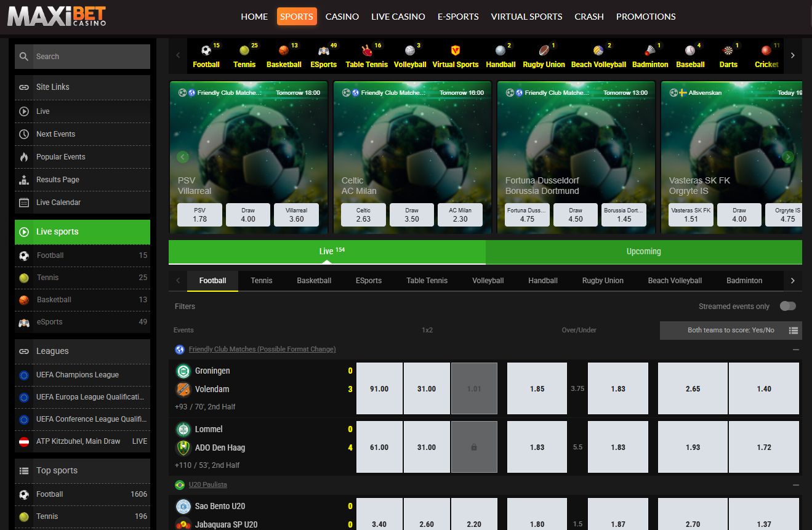
Task: Open the U20 Paulista league link
Action: click(x=207, y=484)
